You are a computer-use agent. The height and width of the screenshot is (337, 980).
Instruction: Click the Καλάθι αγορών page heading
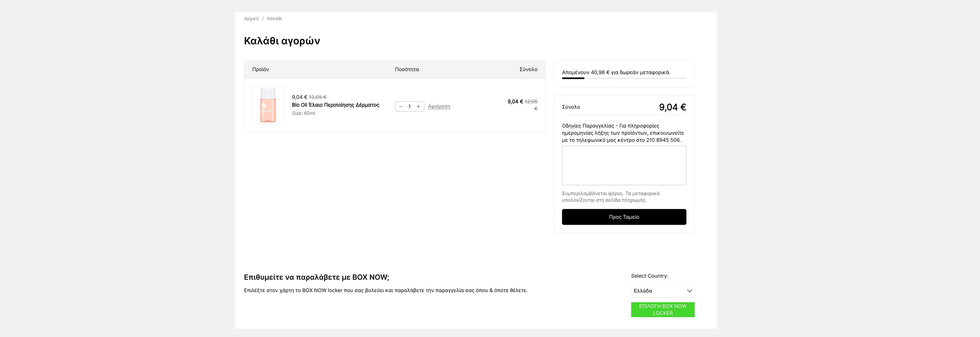(x=282, y=41)
